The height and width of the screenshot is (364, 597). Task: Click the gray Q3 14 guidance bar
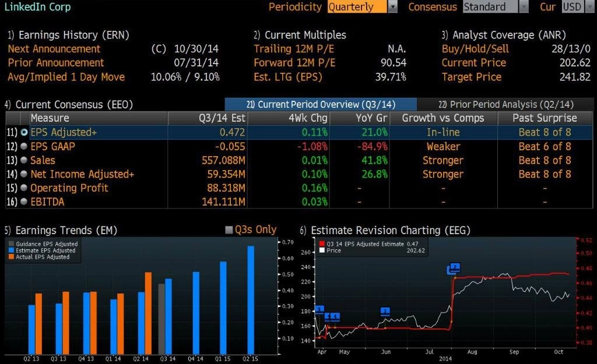(x=161, y=319)
